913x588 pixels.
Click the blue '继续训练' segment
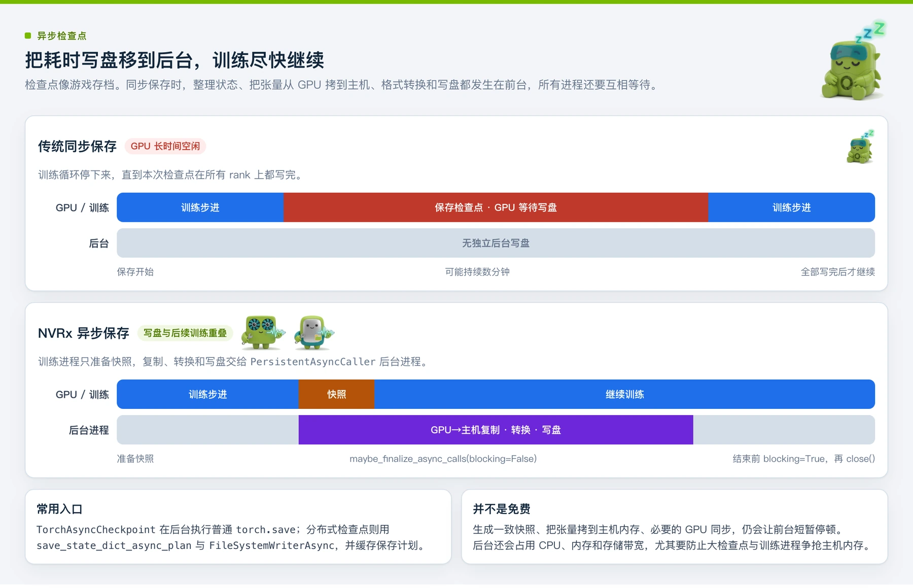click(x=624, y=394)
